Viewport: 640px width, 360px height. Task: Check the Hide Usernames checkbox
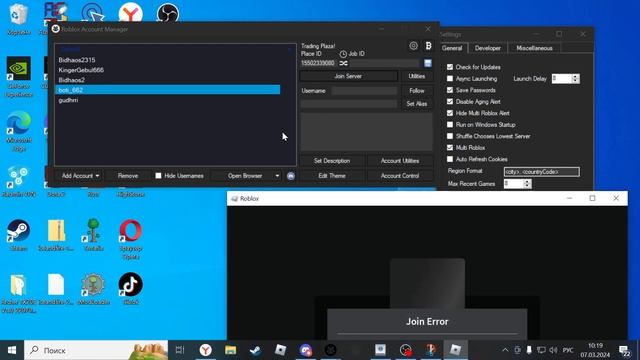click(158, 176)
